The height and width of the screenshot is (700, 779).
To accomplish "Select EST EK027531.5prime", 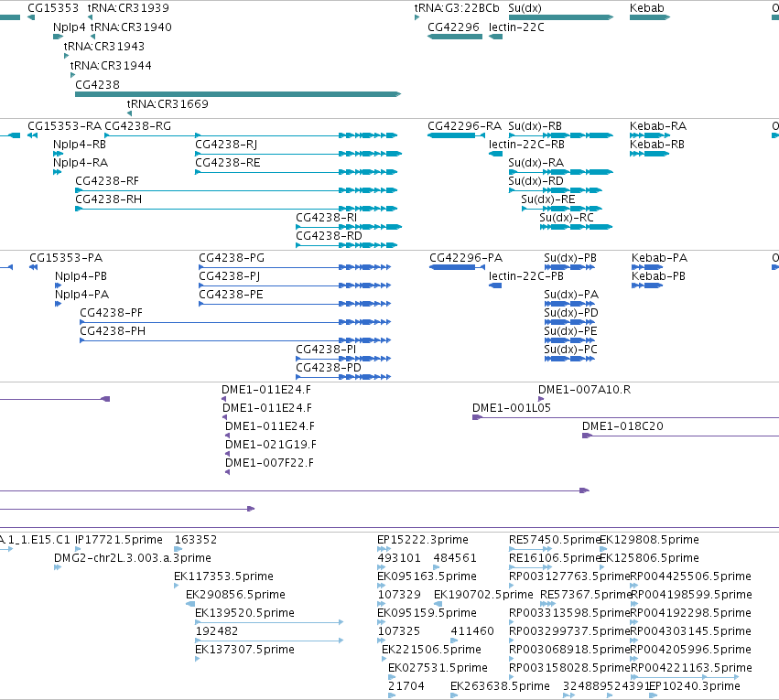I will [438, 668].
